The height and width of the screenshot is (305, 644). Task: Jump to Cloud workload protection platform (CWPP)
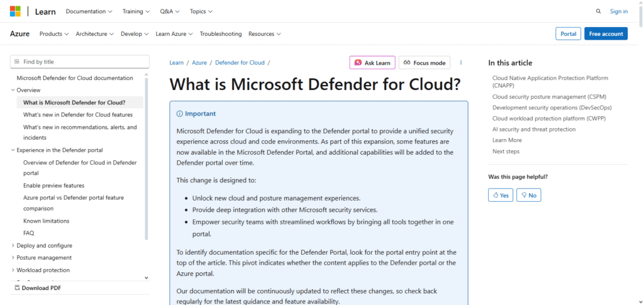click(549, 118)
